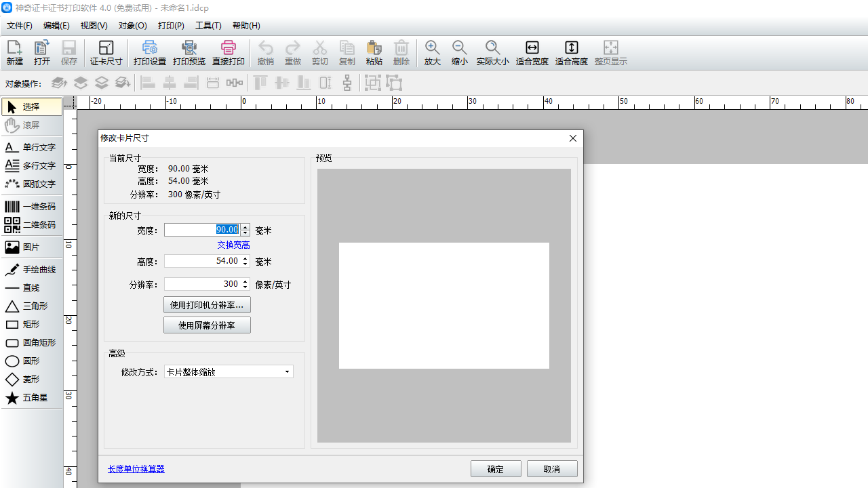Click the 打印预览 print preview icon
Screen dimensions: 868x488
pos(189,52)
